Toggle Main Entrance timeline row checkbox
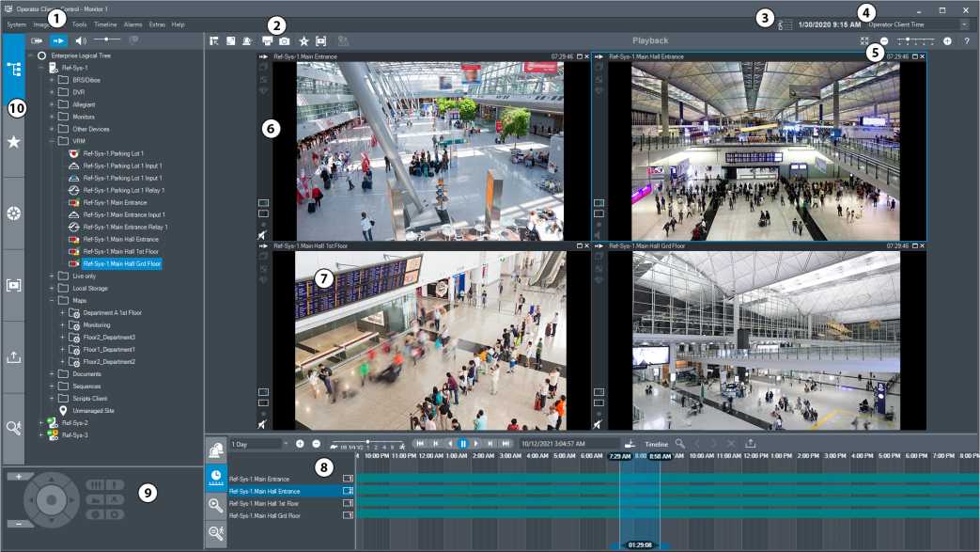 [x=348, y=479]
